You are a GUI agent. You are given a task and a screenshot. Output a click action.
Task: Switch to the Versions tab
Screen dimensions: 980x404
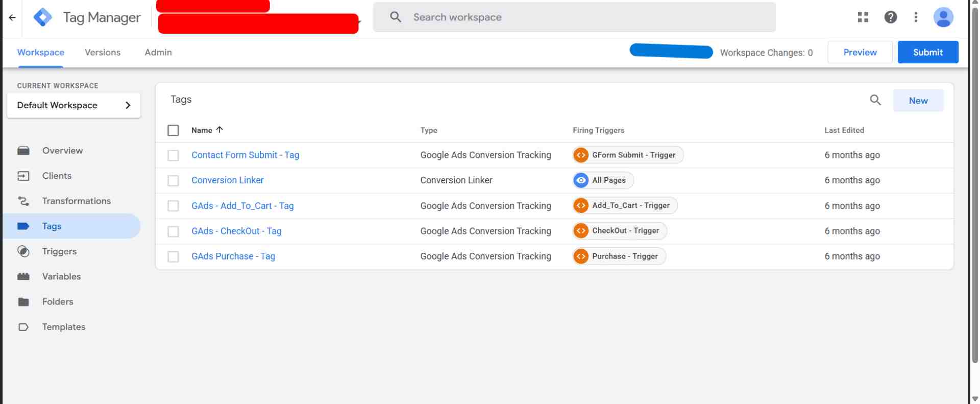coord(103,52)
